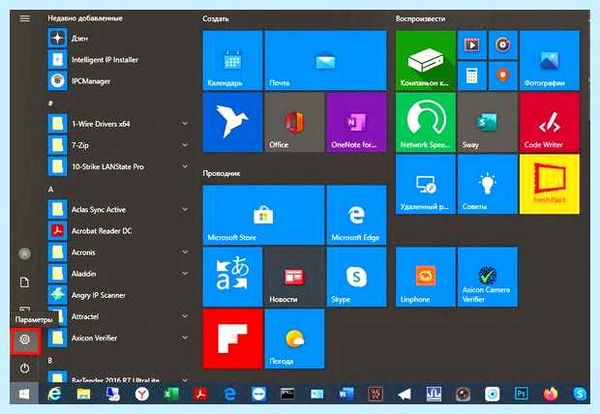
Task: Launch IPCManager from the app list
Action: pyautogui.click(x=119, y=81)
